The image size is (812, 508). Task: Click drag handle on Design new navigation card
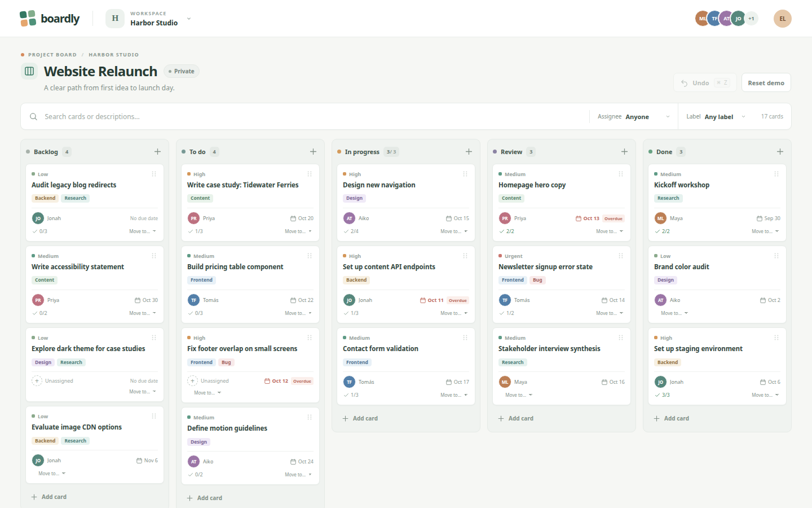(x=465, y=174)
